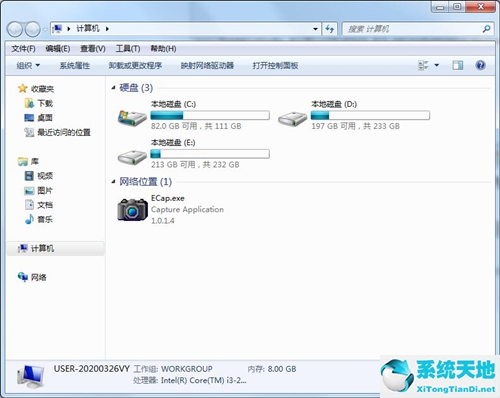Image resolution: width=500 pixels, height=398 pixels.
Task: Click the 图片 library icon
Action: (29, 190)
